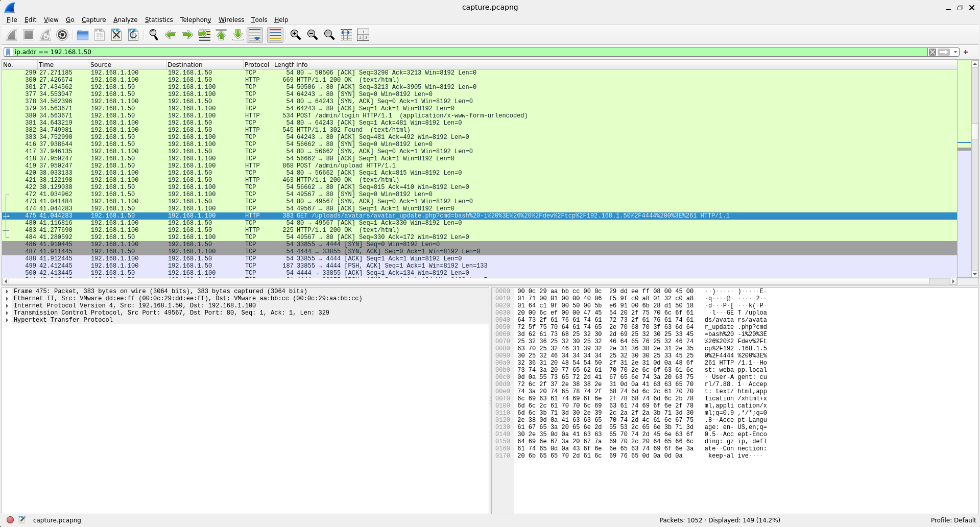Expand Internet Protocol Version 4 row
Image resolution: width=980 pixels, height=527 pixels.
pyautogui.click(x=7, y=306)
